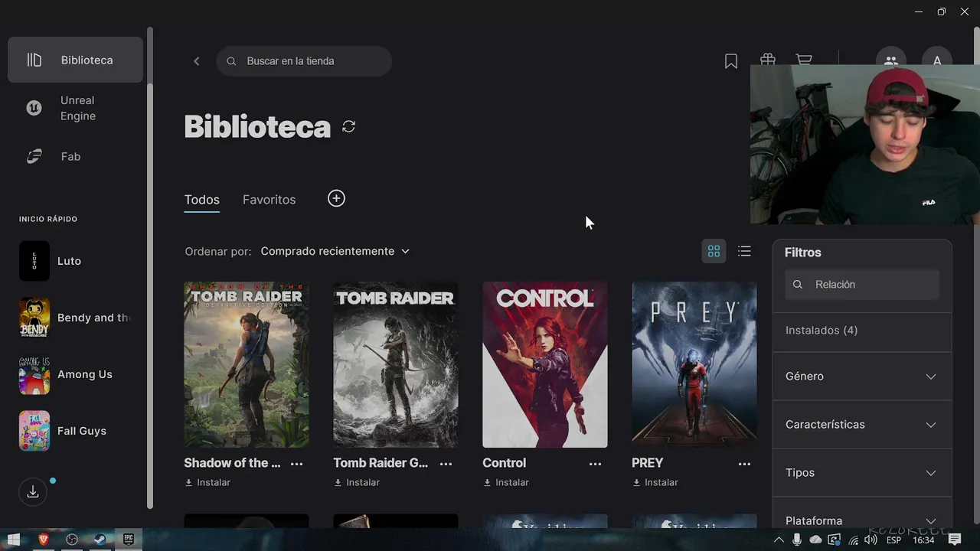Open Unreal Engine in the sidebar

tap(75, 108)
